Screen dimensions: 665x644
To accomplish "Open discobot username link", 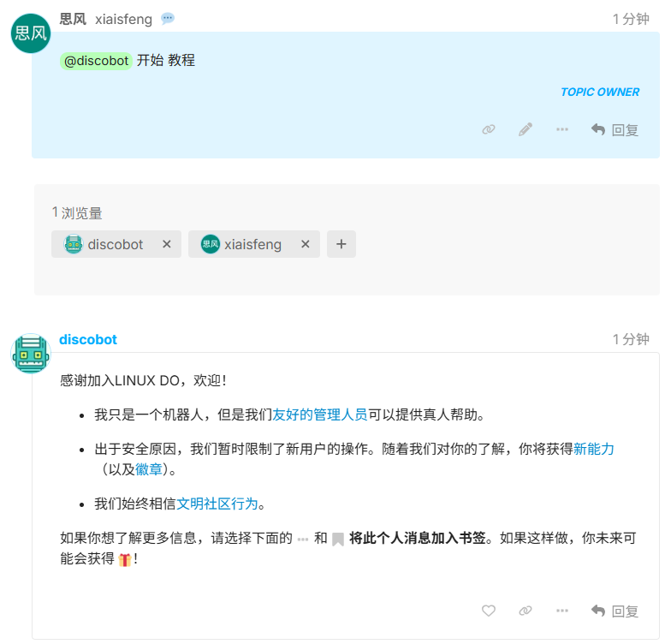I will (x=88, y=339).
